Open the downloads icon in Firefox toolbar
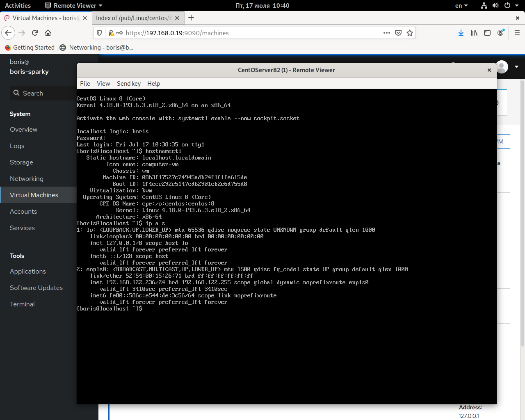This screenshot has height=420, width=525. (461, 33)
